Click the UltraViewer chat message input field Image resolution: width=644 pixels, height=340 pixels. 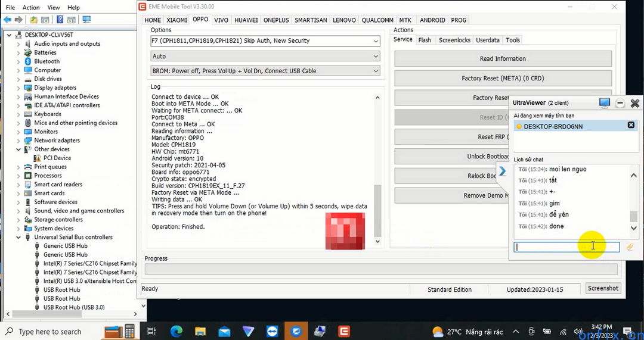(567, 247)
